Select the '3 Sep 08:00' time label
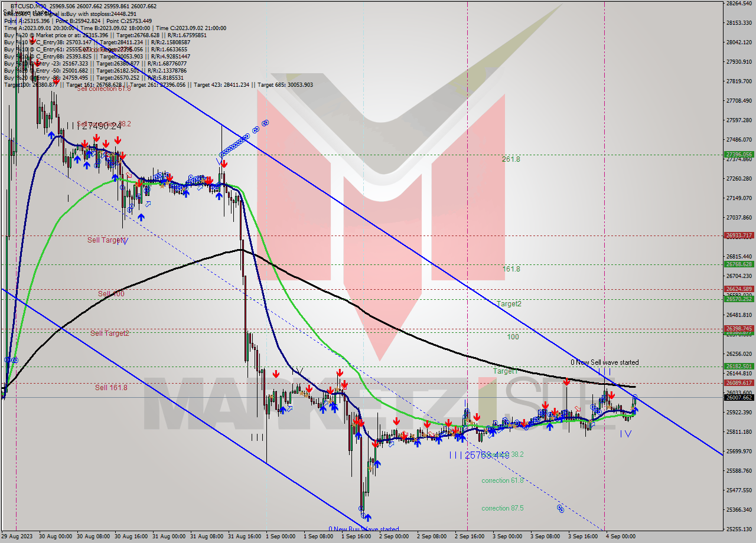Screen dimensions: 756x543 point(545,537)
